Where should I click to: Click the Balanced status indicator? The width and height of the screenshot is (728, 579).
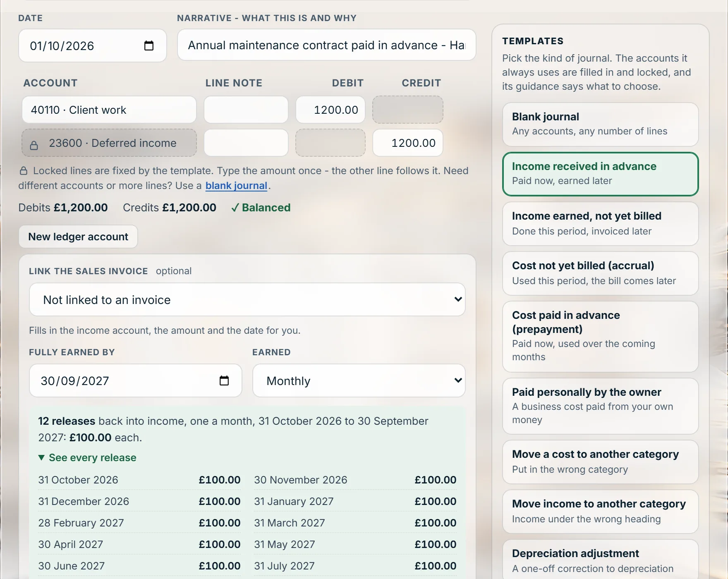(261, 208)
